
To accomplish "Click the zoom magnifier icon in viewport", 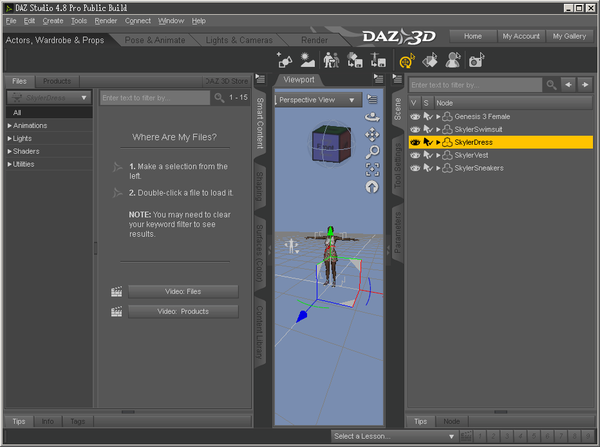I will 372,152.
